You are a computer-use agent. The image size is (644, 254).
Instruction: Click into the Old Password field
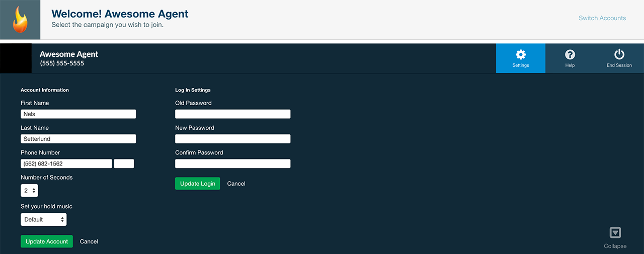pyautogui.click(x=233, y=114)
